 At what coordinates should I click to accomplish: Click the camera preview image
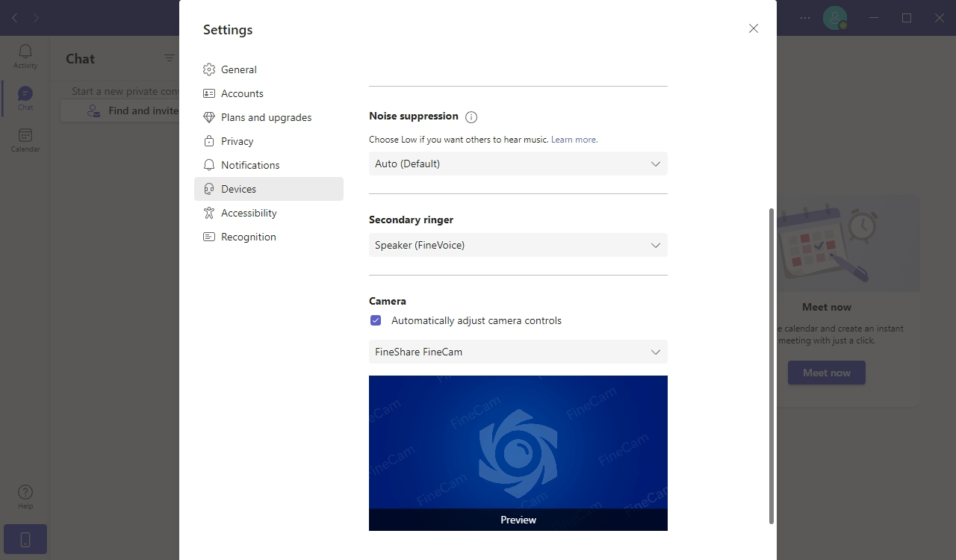pos(518,453)
